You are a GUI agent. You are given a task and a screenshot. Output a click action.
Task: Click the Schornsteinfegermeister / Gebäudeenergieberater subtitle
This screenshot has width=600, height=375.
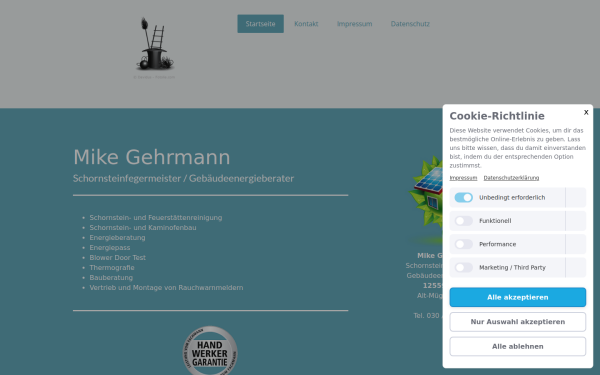183,179
